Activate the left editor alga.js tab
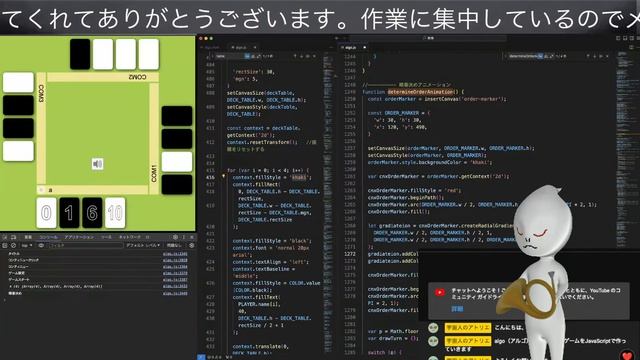Image resolution: width=640 pixels, height=360 pixels. (x=241, y=47)
